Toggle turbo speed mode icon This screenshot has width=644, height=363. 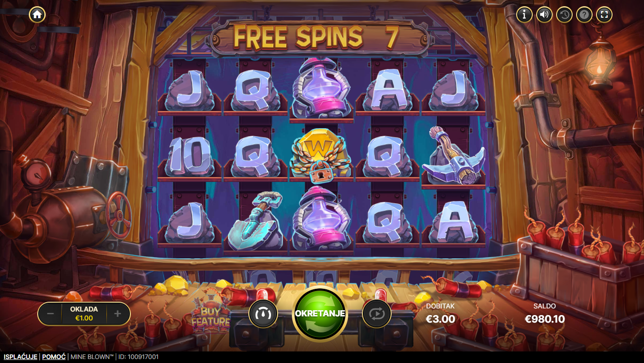click(x=263, y=314)
